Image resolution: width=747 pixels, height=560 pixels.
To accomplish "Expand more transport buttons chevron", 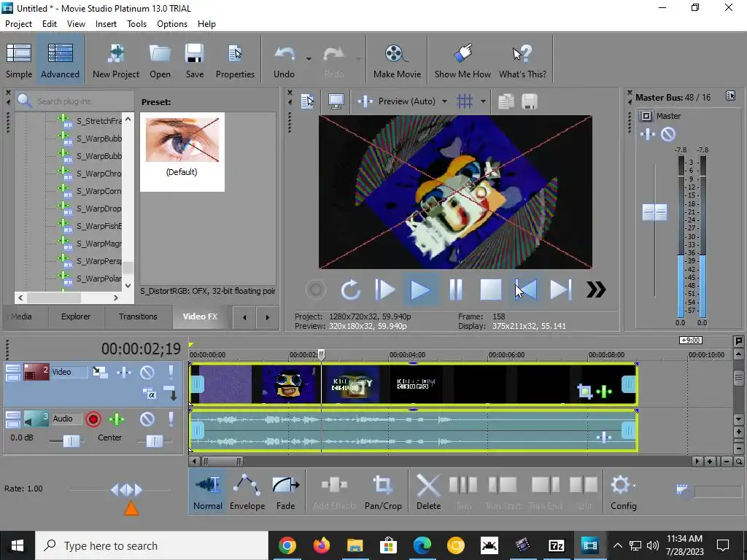I will (595, 289).
